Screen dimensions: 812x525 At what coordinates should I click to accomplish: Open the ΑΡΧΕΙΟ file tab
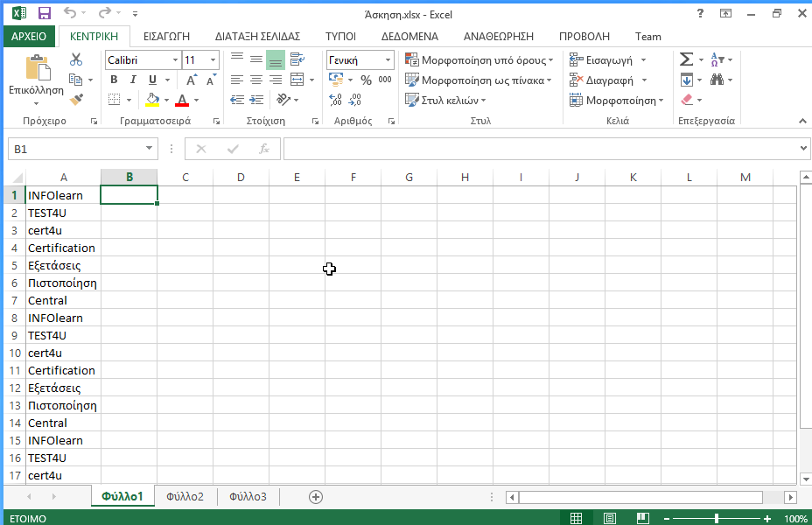[x=29, y=36]
